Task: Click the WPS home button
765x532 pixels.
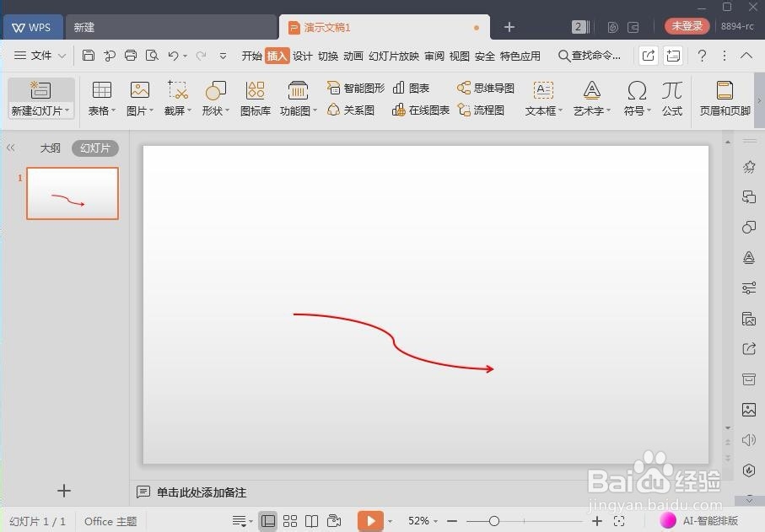Action: coord(32,27)
